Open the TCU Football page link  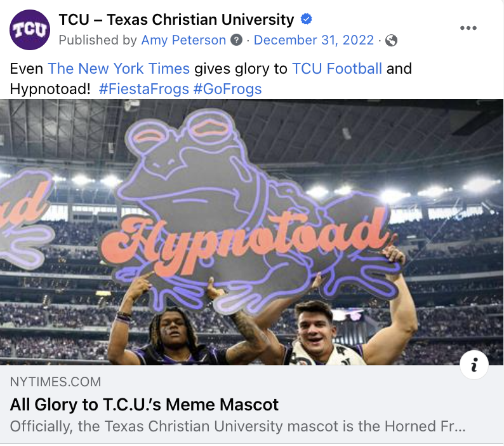[x=337, y=68]
